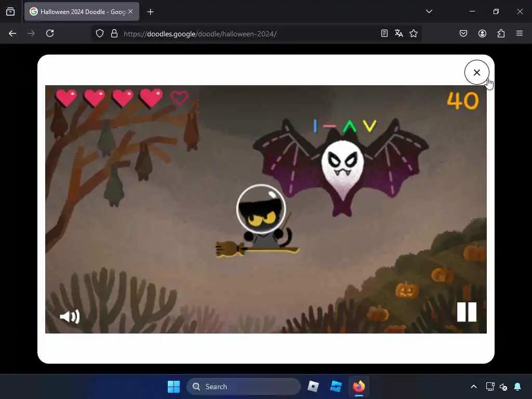Image resolution: width=532 pixels, height=399 pixels.
Task: Open extensions panel
Action: click(x=501, y=33)
